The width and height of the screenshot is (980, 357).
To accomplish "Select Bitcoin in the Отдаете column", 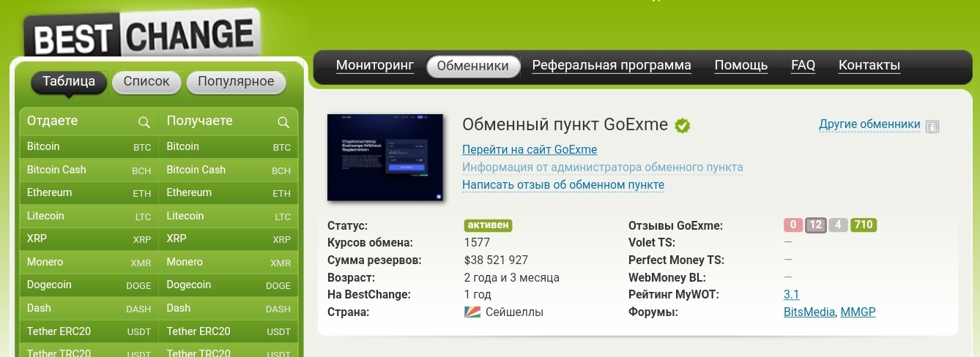I will tap(89, 147).
